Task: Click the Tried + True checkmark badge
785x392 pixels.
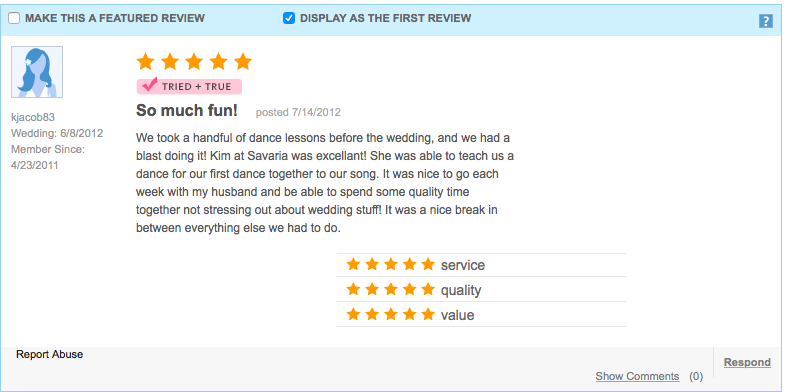Action: (x=189, y=86)
